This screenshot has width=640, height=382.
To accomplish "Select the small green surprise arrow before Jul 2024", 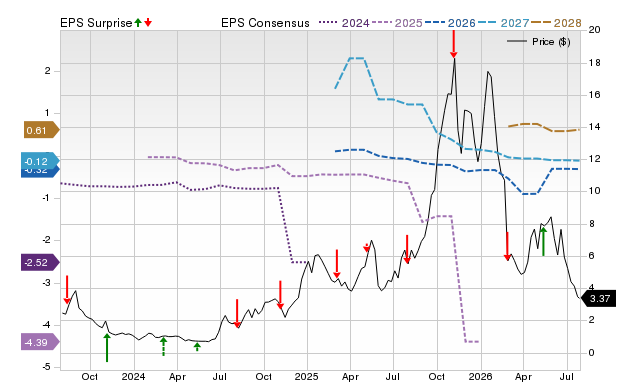I will tap(197, 347).
